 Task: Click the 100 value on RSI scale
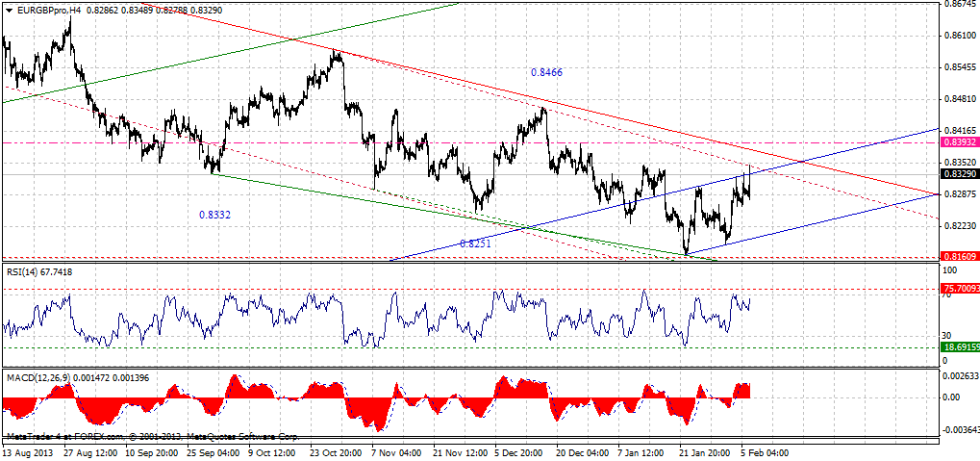click(949, 270)
